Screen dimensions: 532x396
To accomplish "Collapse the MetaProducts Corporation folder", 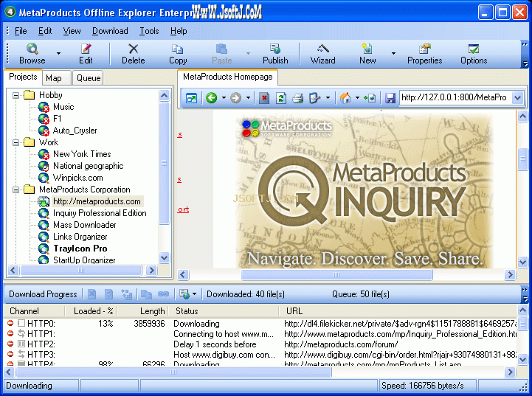I will pyautogui.click(x=16, y=190).
